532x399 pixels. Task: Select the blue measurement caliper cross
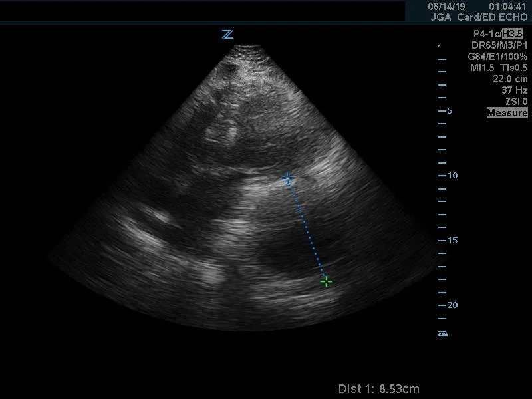[287, 178]
